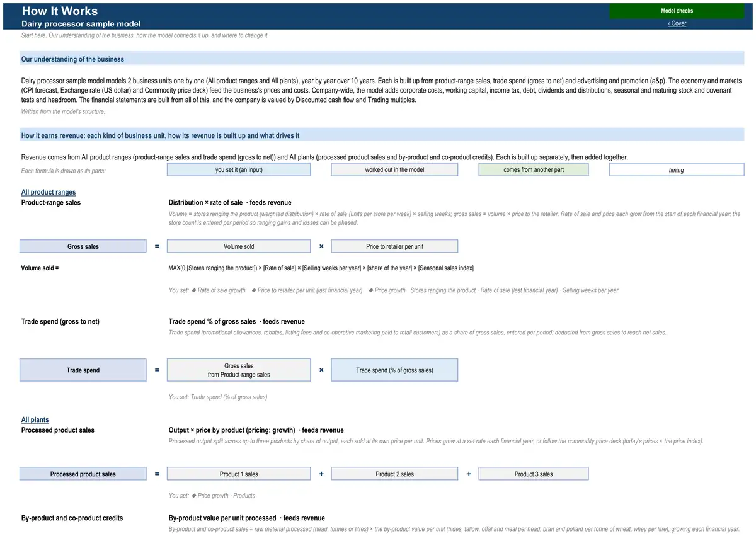Click the 'Price to retailer per unit' formula box
This screenshot has height=536, width=756.
(x=395, y=246)
